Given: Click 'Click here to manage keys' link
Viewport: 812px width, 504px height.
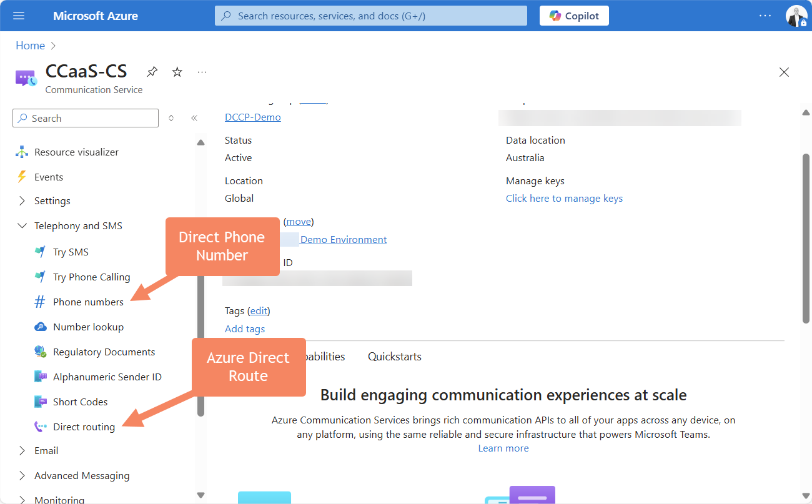Looking at the screenshot, I should (564, 198).
